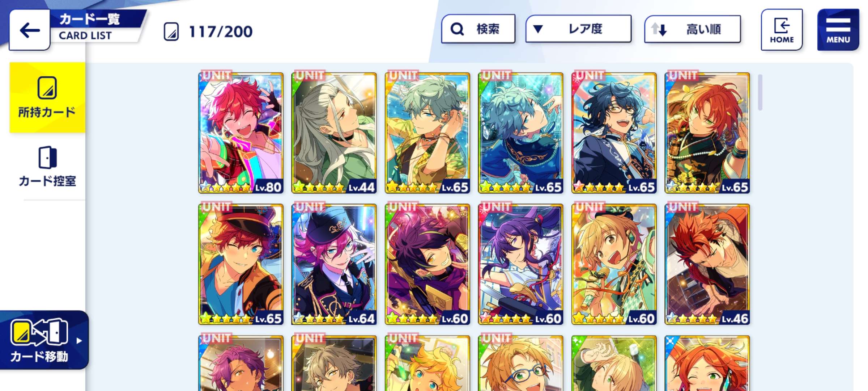Open the orange-haired Lv.65 card in top row
Screen dimensions: 868x391
[707, 133]
